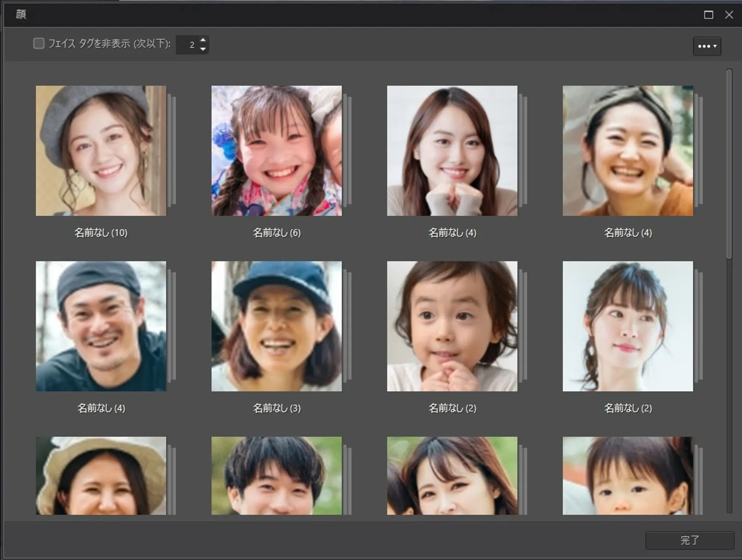Select the face thumbnail labeled 名前なし (3)
This screenshot has height=560, width=742.
tap(277, 326)
